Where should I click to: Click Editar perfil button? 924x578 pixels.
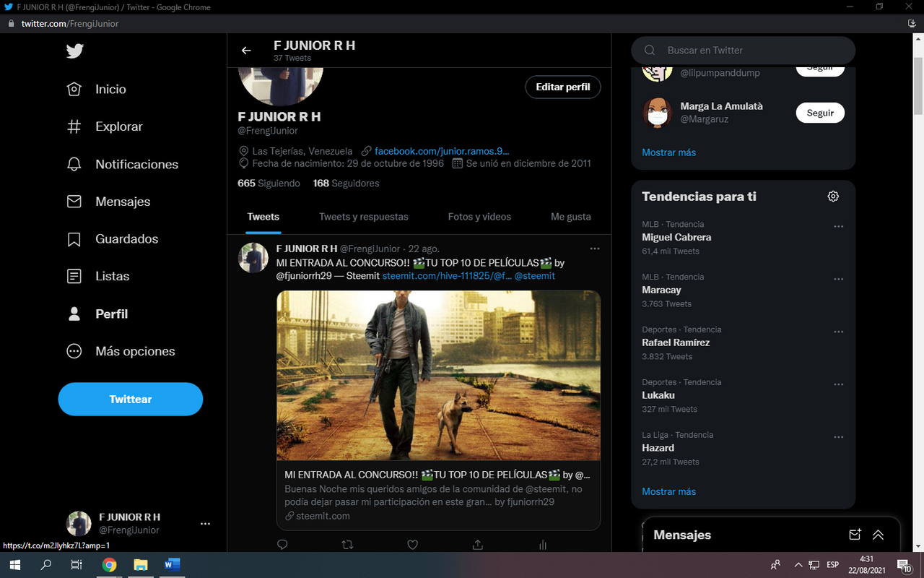click(563, 87)
